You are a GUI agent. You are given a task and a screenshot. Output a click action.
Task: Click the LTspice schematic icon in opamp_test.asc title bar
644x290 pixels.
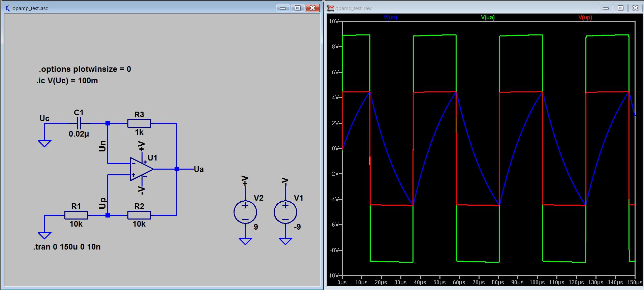pos(7,8)
